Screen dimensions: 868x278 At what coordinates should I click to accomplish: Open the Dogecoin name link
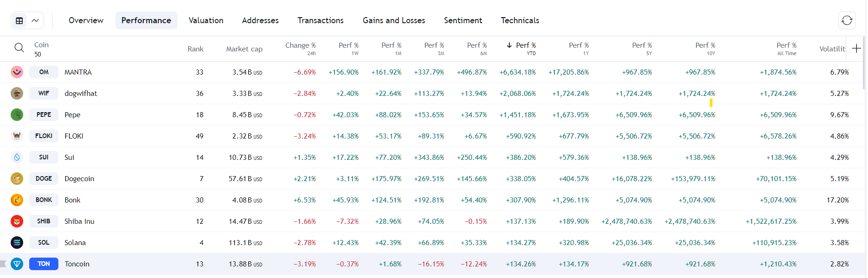point(79,179)
